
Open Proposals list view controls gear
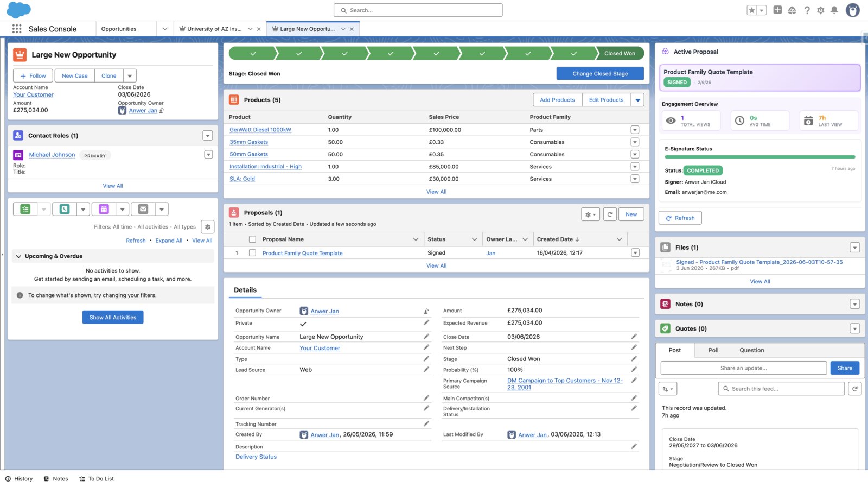[590, 214]
